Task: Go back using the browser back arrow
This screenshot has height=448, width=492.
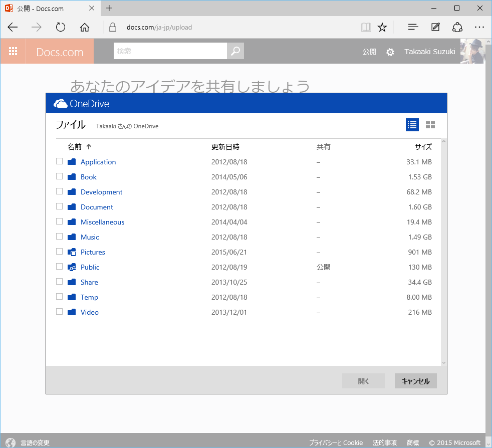Action: point(13,28)
